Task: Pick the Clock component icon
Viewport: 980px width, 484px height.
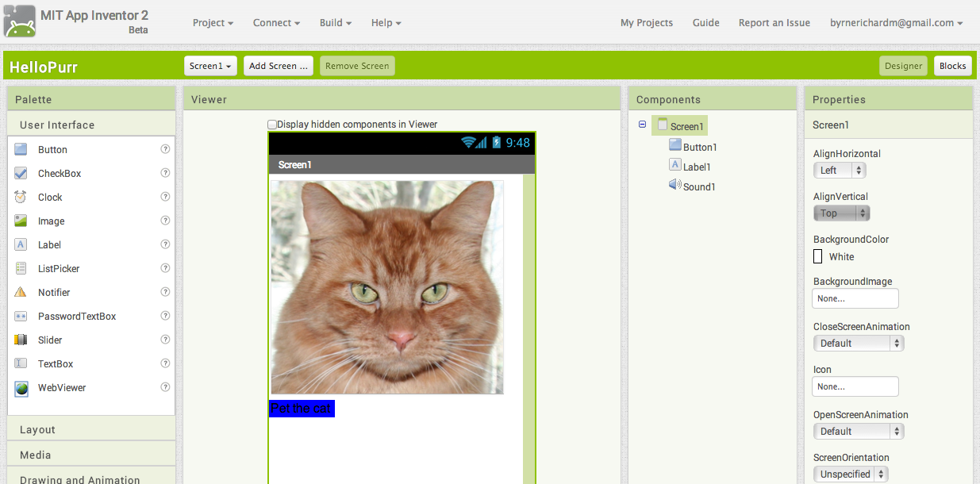Action: click(21, 197)
